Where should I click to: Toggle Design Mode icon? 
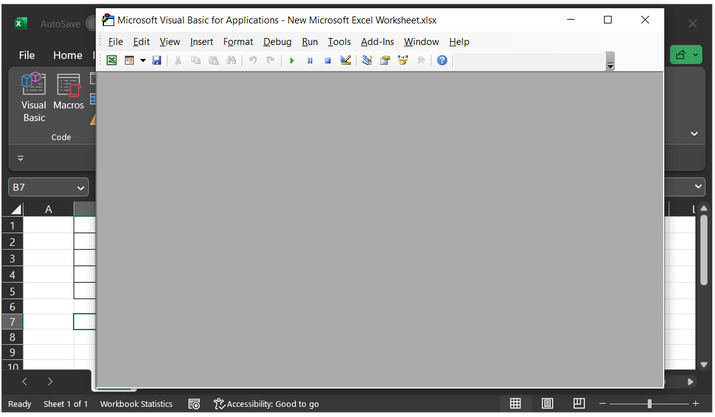[x=346, y=60]
